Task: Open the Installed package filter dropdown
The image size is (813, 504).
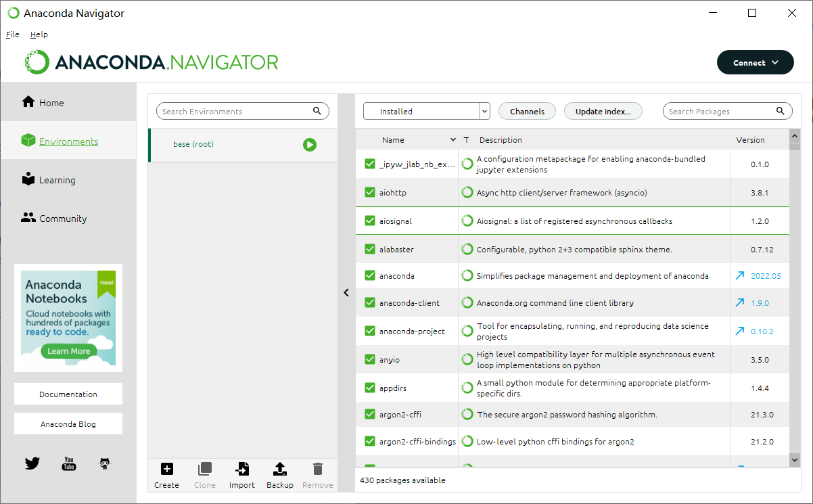Action: coord(426,112)
